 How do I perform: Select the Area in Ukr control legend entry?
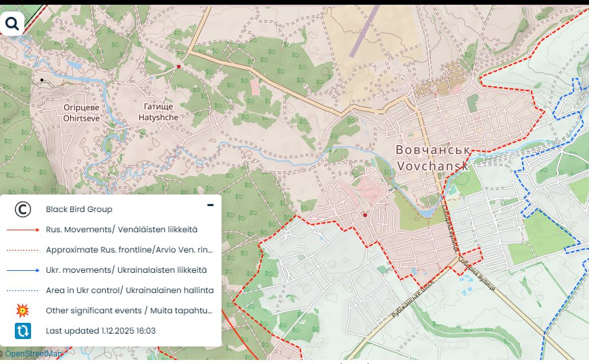click(130, 290)
